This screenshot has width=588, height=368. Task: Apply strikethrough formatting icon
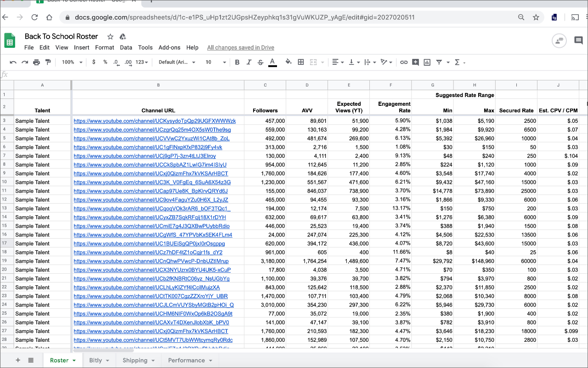(260, 62)
